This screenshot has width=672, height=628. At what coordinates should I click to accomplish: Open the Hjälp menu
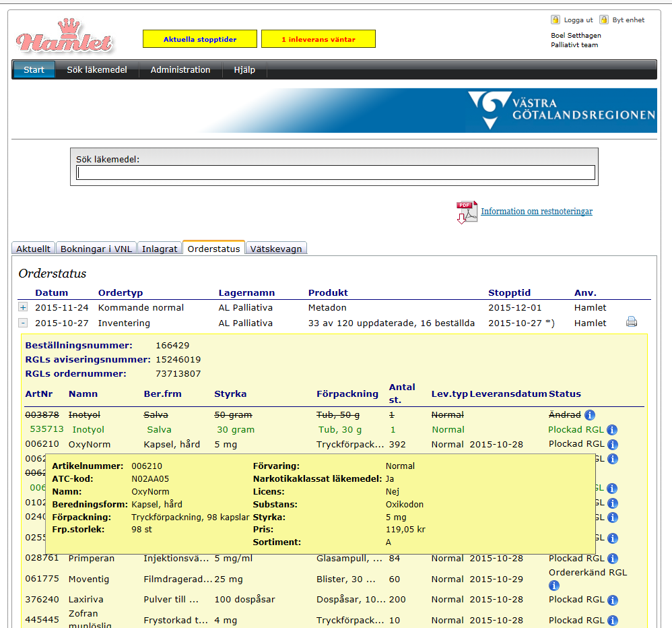tap(244, 69)
